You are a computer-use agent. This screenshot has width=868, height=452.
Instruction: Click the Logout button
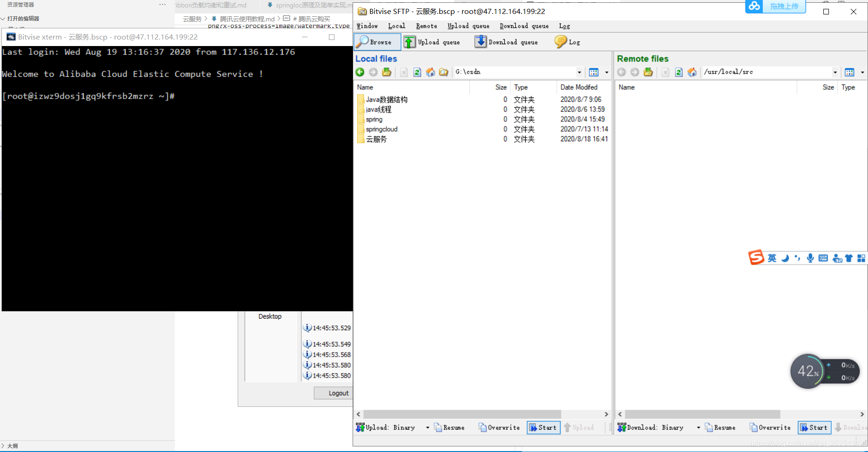[x=334, y=393]
